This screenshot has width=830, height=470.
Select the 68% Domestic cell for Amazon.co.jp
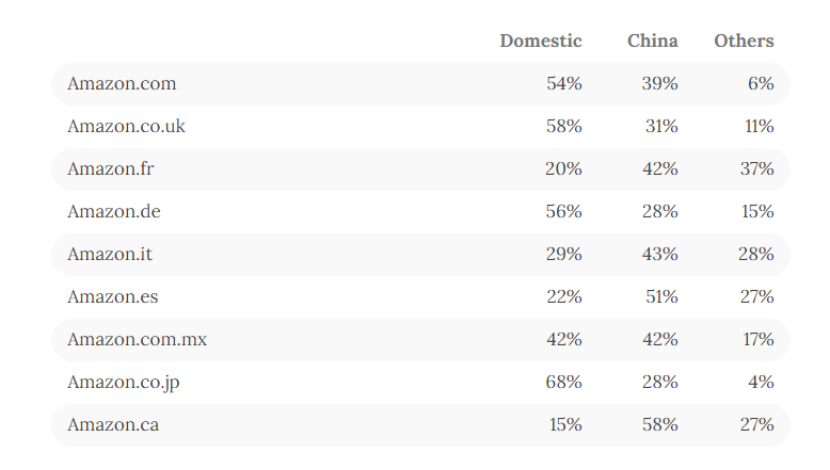pyautogui.click(x=564, y=382)
